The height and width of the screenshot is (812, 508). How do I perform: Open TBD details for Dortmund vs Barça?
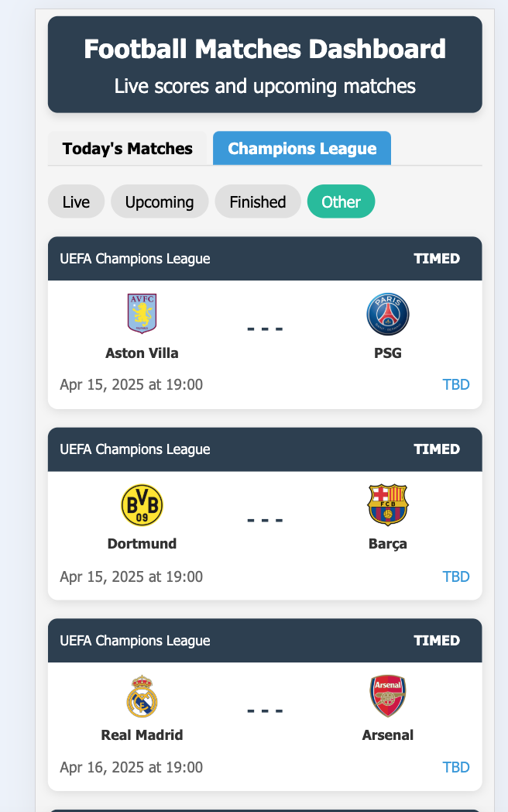456,576
